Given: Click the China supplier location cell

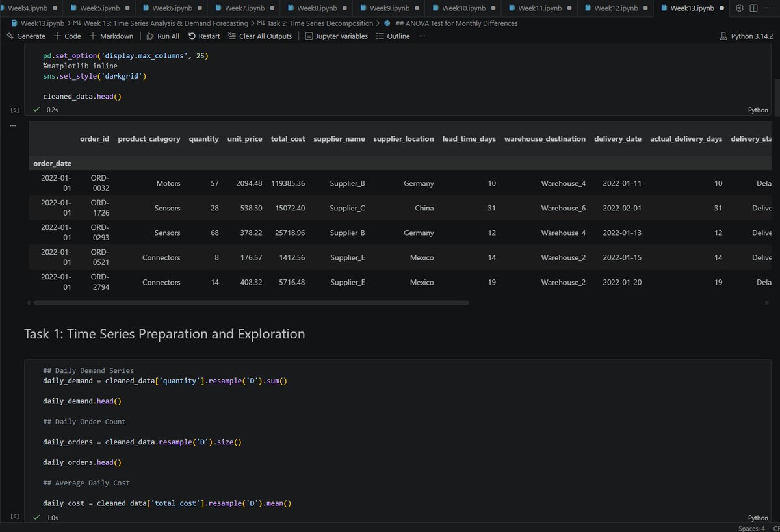Looking at the screenshot, I should [424, 208].
